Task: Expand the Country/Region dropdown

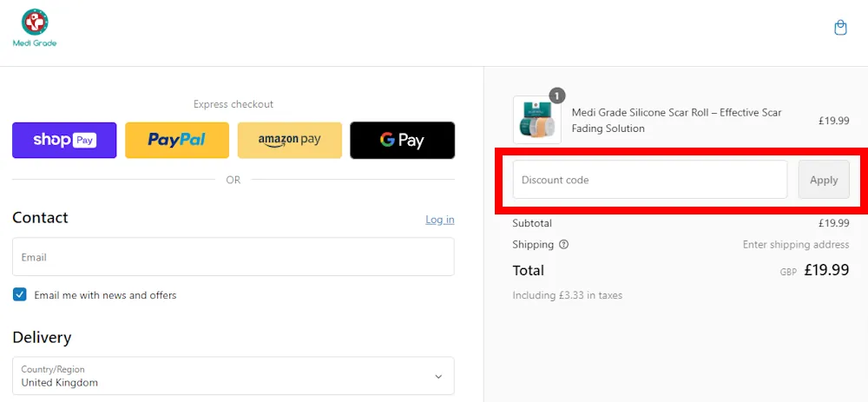Action: tap(233, 376)
